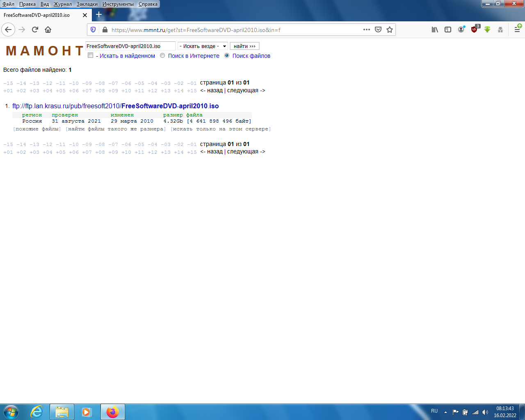Click 'Поиск файлов' link text
This screenshot has height=420, width=525.
point(251,56)
